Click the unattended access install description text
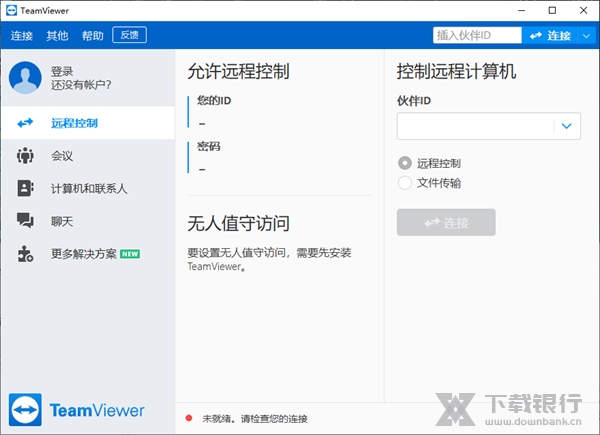The width and height of the screenshot is (600, 435). pos(269,259)
